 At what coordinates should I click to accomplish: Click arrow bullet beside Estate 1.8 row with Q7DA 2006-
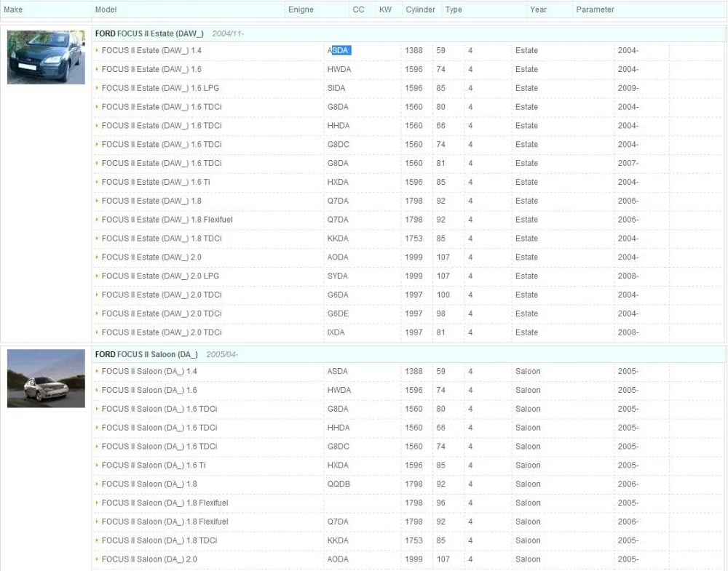[97, 201]
